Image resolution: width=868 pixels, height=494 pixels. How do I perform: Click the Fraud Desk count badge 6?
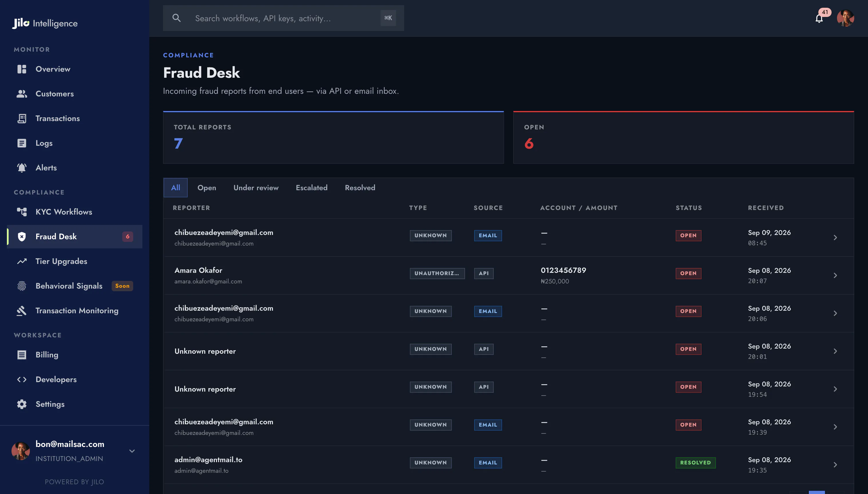[128, 236]
